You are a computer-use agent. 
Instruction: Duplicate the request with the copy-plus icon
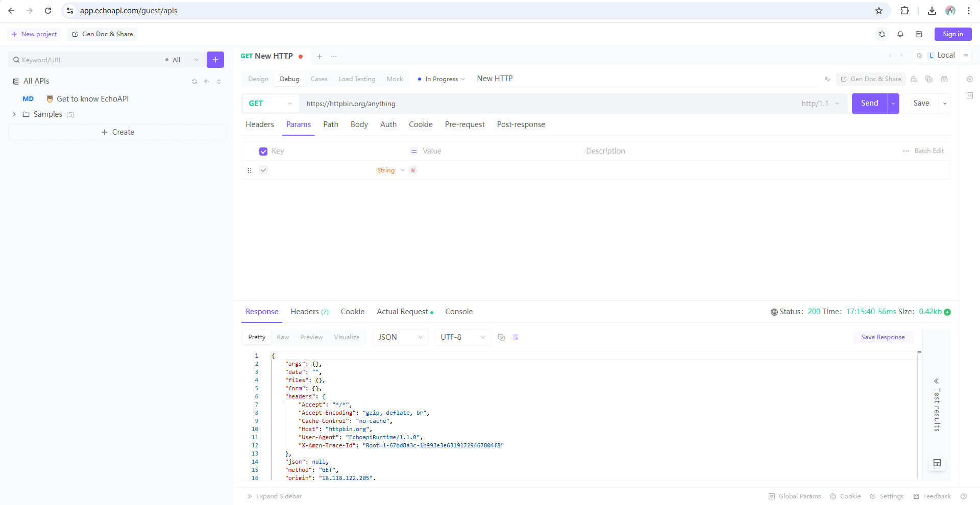click(x=929, y=79)
